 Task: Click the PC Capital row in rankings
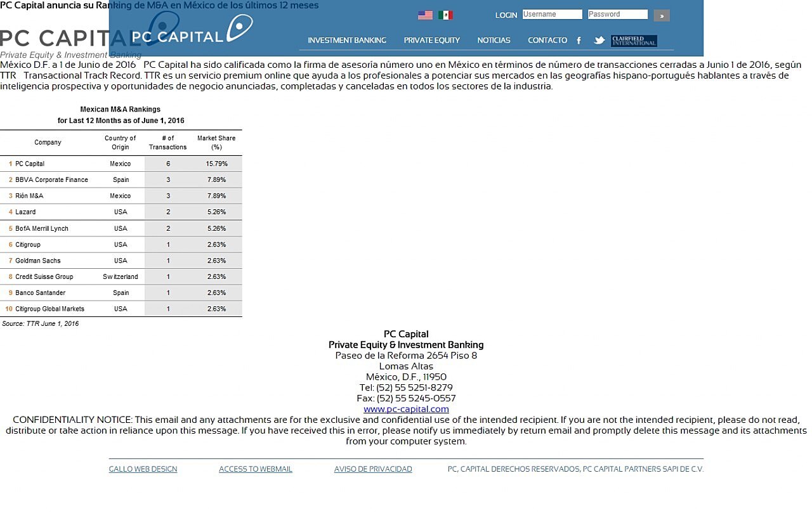121,164
